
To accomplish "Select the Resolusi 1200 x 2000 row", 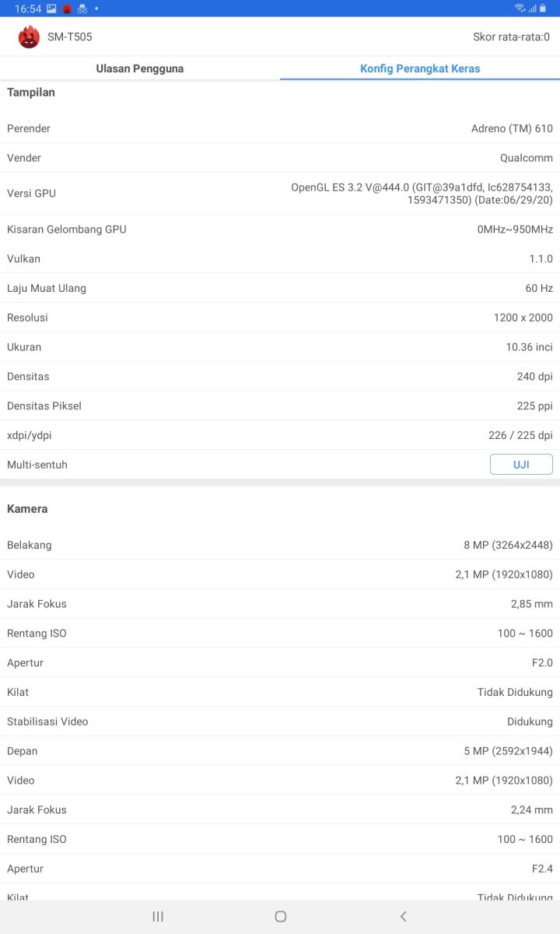I will tap(280, 318).
